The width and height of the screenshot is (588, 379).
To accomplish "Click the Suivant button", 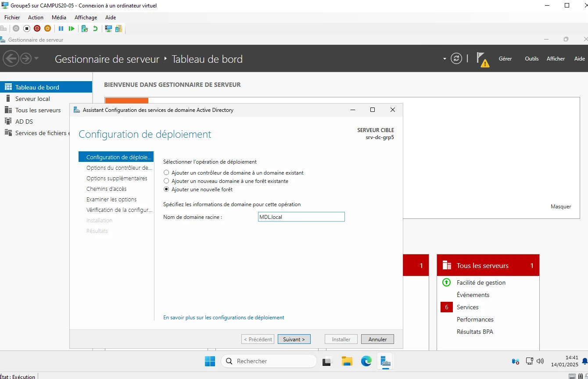I will [294, 339].
